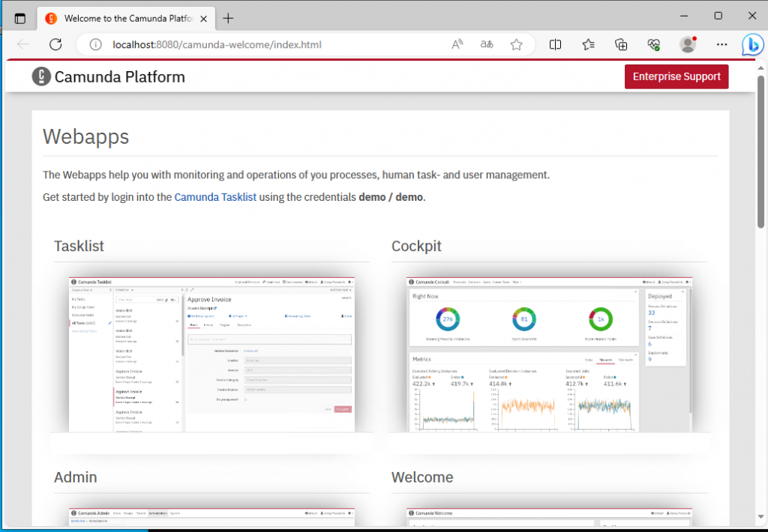This screenshot has width=768, height=532.
Task: Click the scrollbar up arrow
Action: pos(760,67)
